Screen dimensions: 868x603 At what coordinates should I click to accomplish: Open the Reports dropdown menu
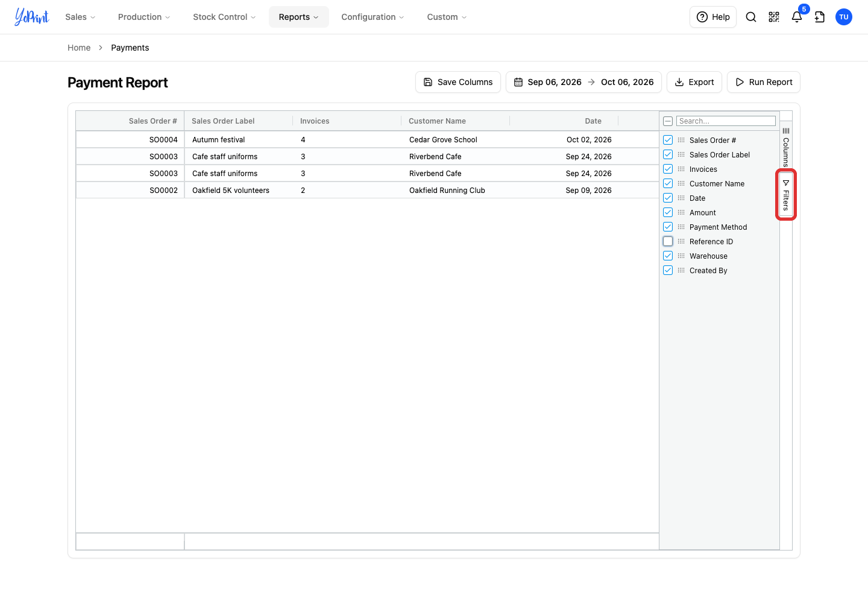299,17
